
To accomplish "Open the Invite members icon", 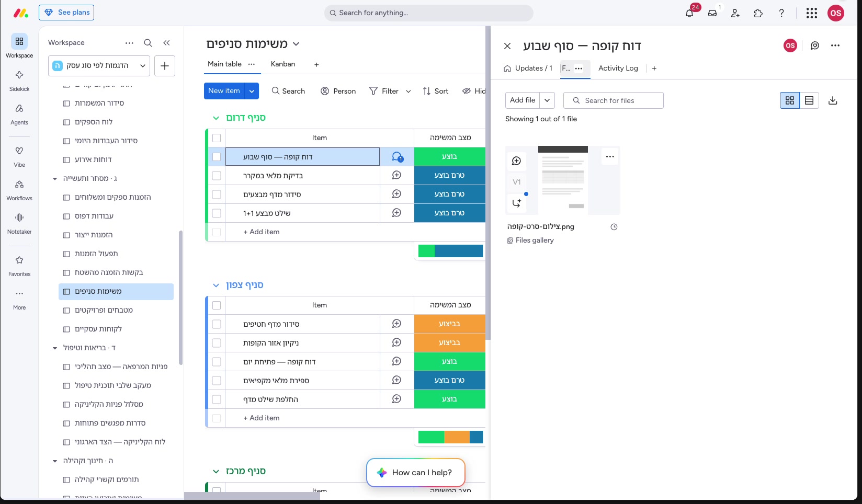I will (735, 13).
